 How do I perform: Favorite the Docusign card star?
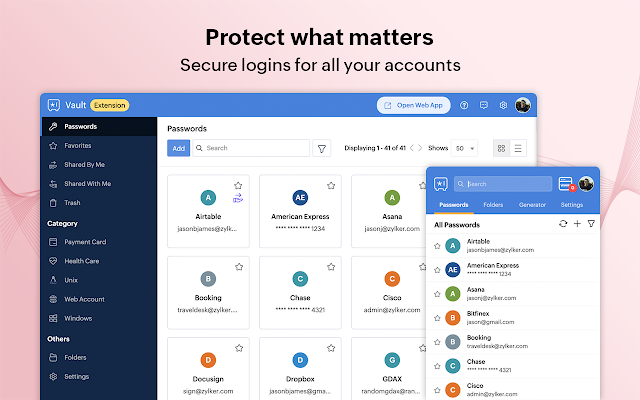pos(239,348)
